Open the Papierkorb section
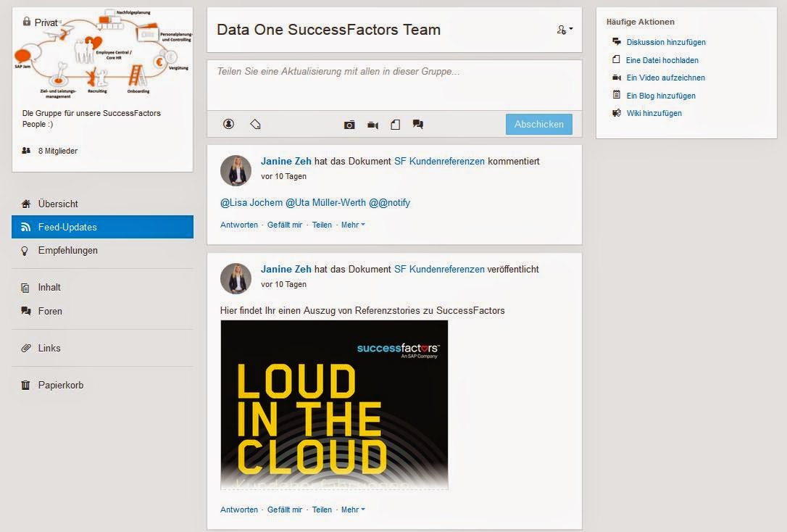This screenshot has width=787, height=532. (61, 385)
